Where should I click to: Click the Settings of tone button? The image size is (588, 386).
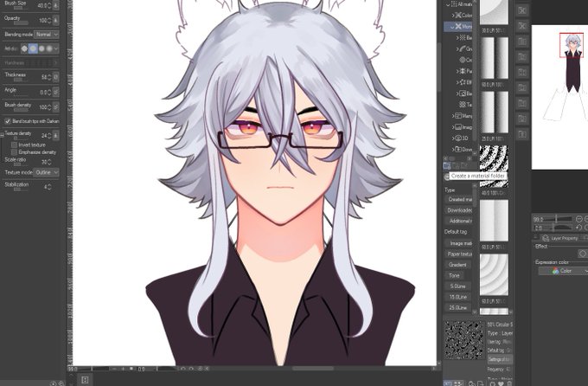pyautogui.click(x=500, y=359)
